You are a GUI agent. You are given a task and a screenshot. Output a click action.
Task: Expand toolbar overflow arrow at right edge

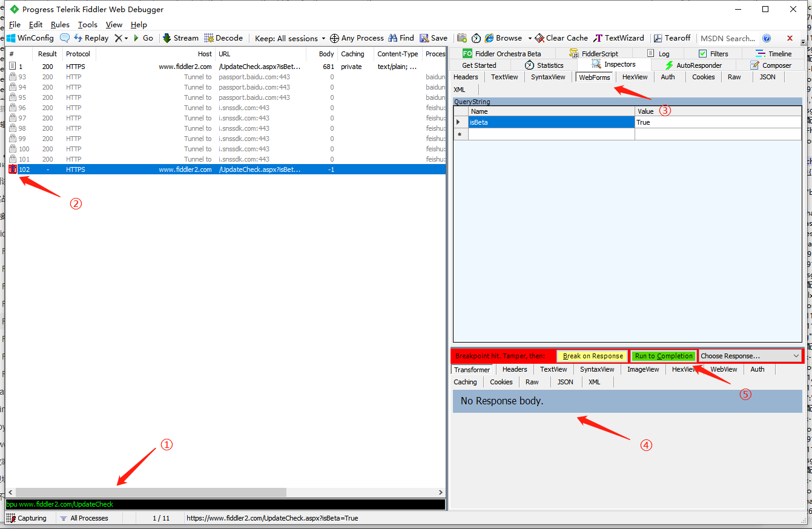(804, 42)
